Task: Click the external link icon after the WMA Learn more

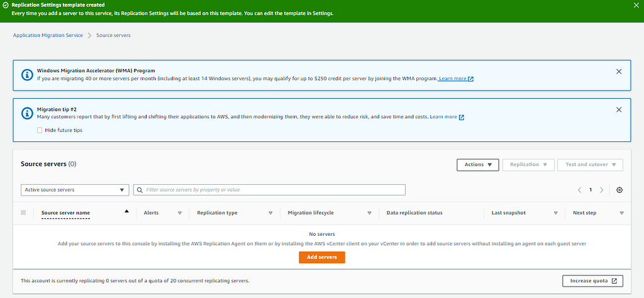Action: click(x=470, y=79)
